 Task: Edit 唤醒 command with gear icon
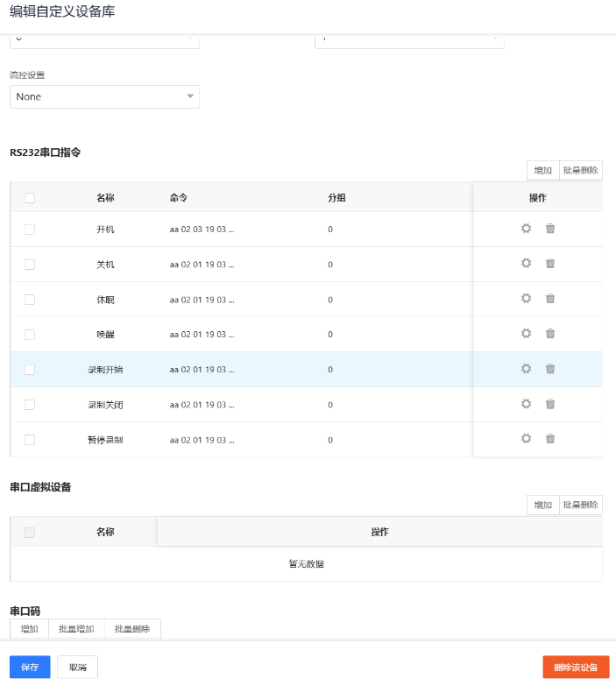coord(526,333)
